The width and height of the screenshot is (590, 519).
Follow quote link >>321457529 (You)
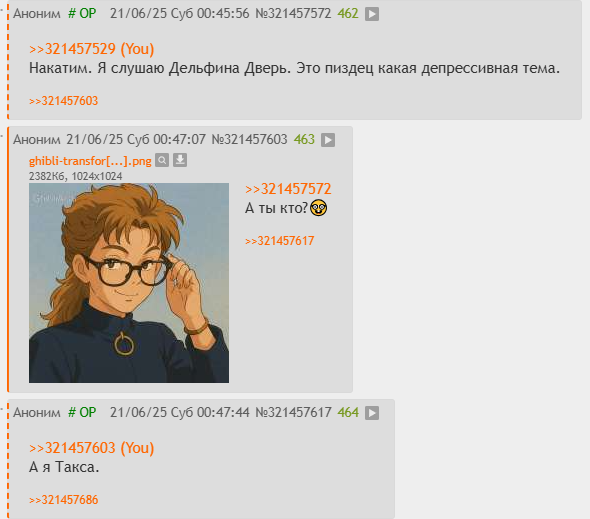pyautogui.click(x=91, y=49)
